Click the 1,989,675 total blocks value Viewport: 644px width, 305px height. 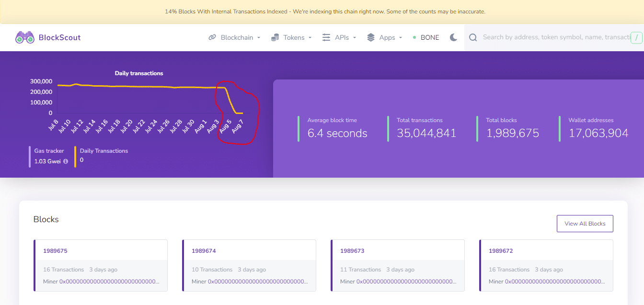coord(513,134)
